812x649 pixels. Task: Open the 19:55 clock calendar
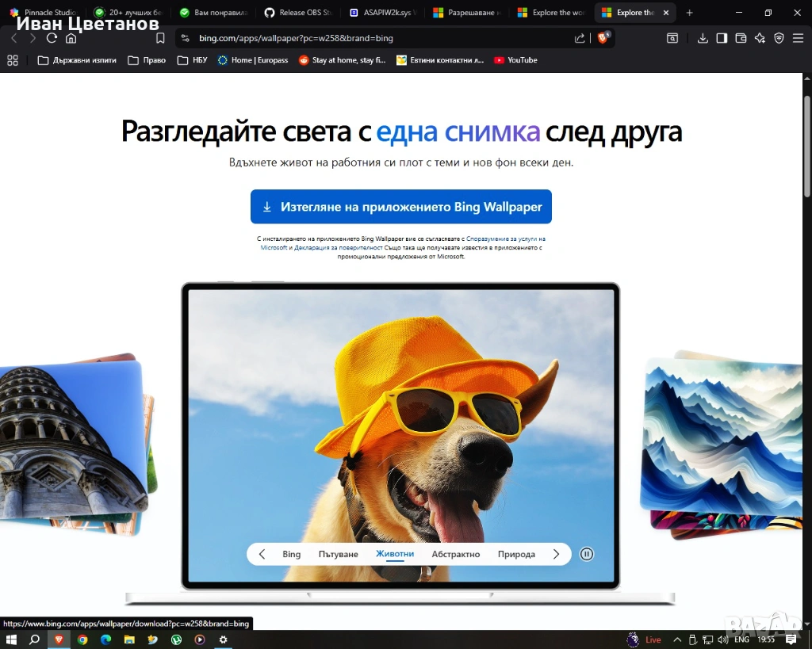[766, 639]
